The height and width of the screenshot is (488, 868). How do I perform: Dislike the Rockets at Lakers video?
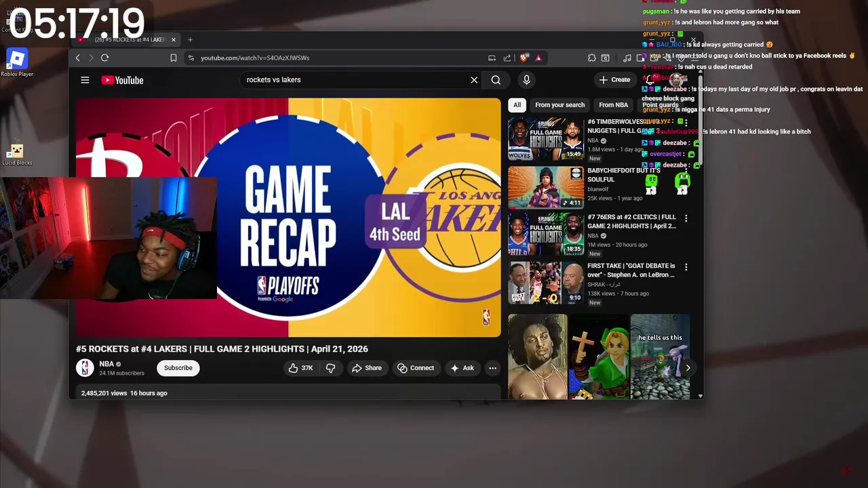pos(331,368)
